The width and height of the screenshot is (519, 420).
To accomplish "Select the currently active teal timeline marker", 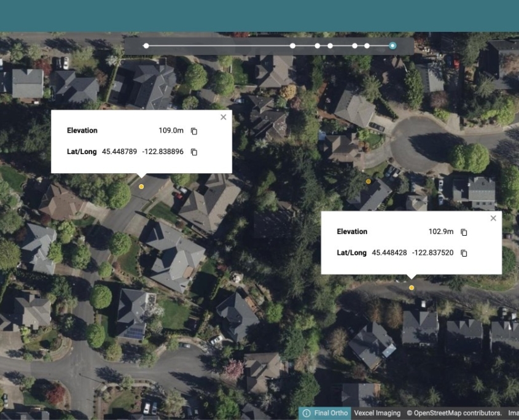I will [x=392, y=45].
